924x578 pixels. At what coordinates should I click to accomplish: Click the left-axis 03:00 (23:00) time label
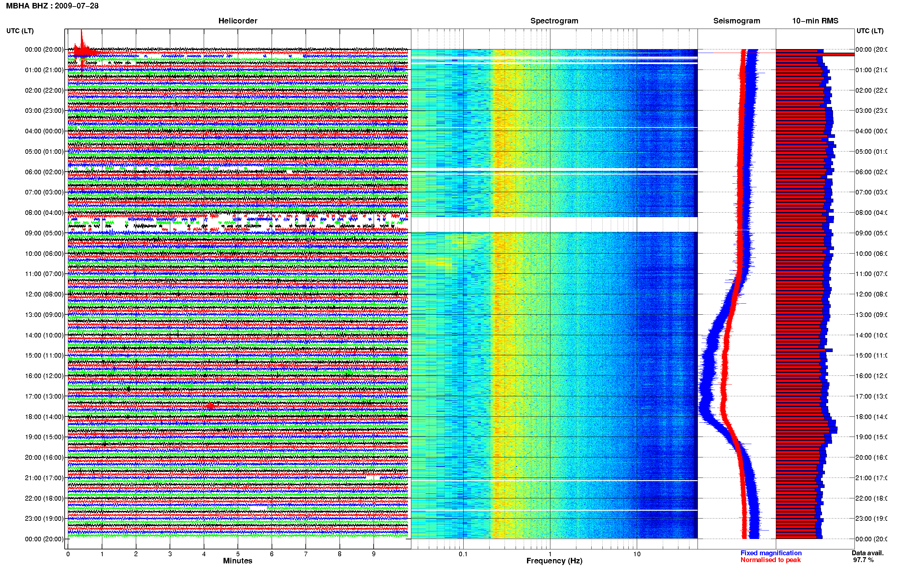coord(44,111)
